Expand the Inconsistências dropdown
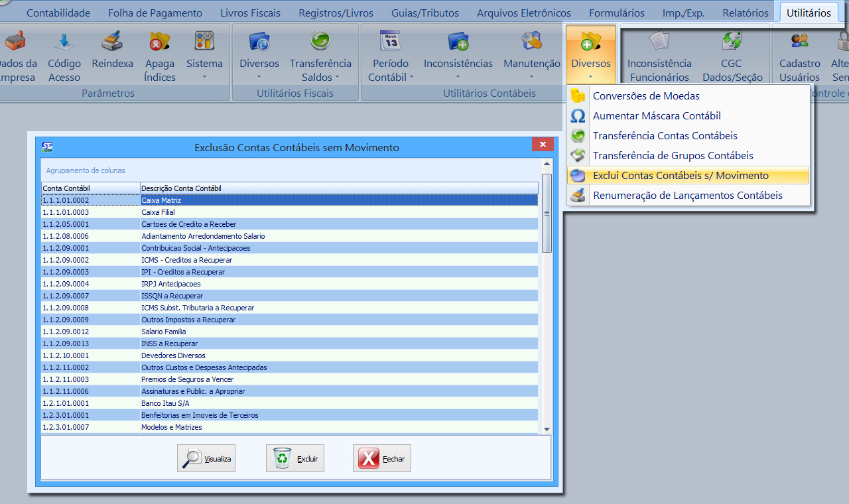The height and width of the screenshot is (504, 849). 458,69
